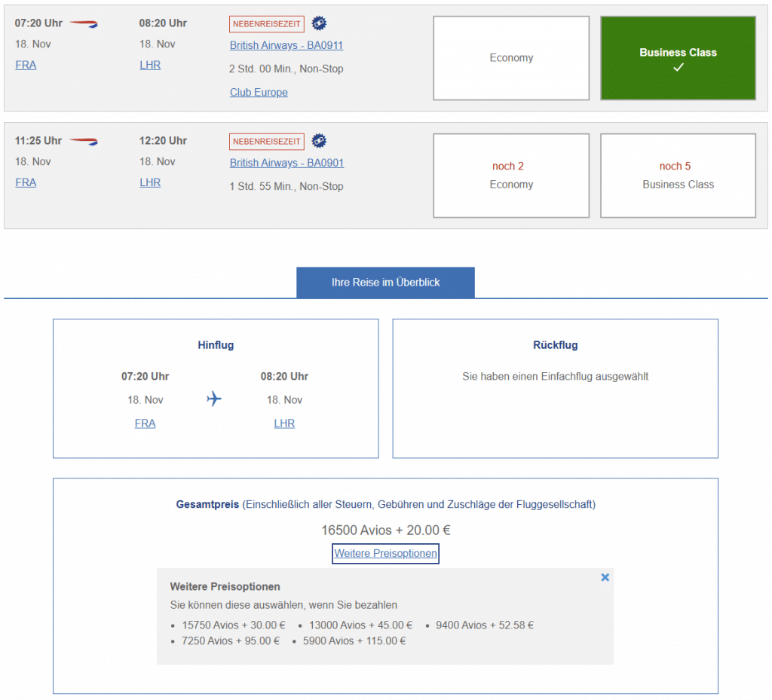772x700 pixels.
Task: Click LHR link on the 12:20 arrival
Action: pos(150,182)
